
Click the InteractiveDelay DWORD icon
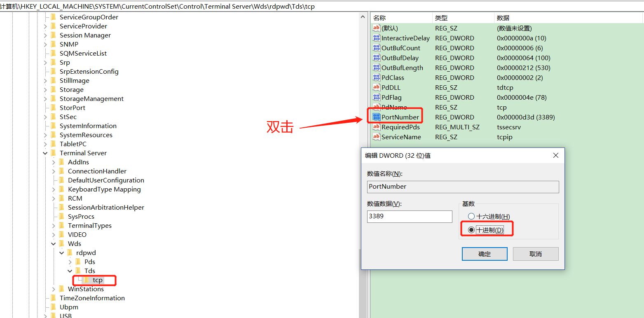click(376, 38)
